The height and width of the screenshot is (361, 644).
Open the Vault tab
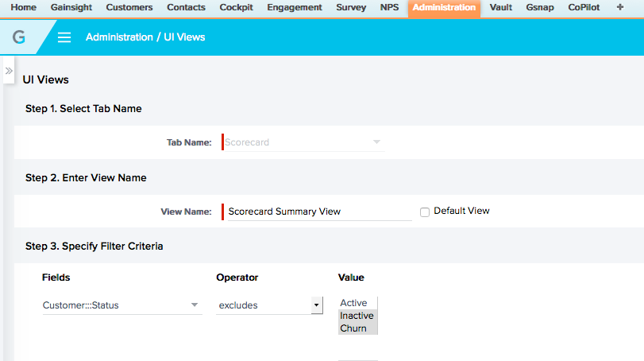coord(500,7)
